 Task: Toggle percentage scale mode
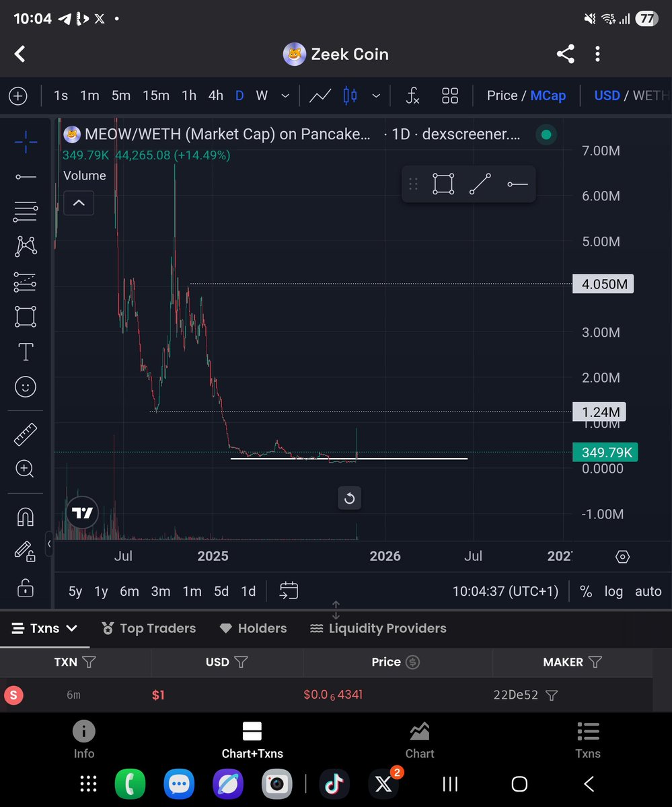click(x=585, y=591)
